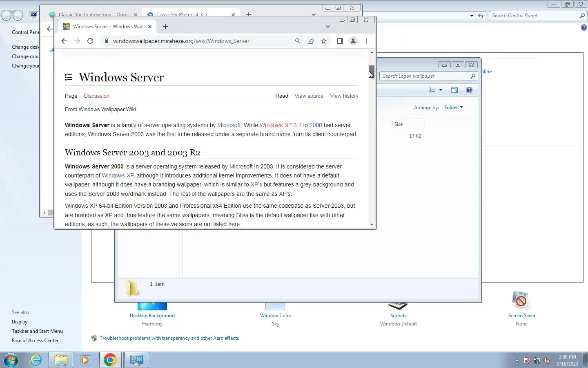Click scroll up arrow in Chrome page

[x=372, y=52]
